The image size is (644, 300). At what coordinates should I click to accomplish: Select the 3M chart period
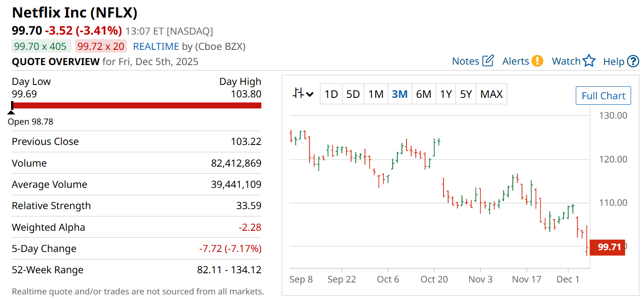coord(399,94)
